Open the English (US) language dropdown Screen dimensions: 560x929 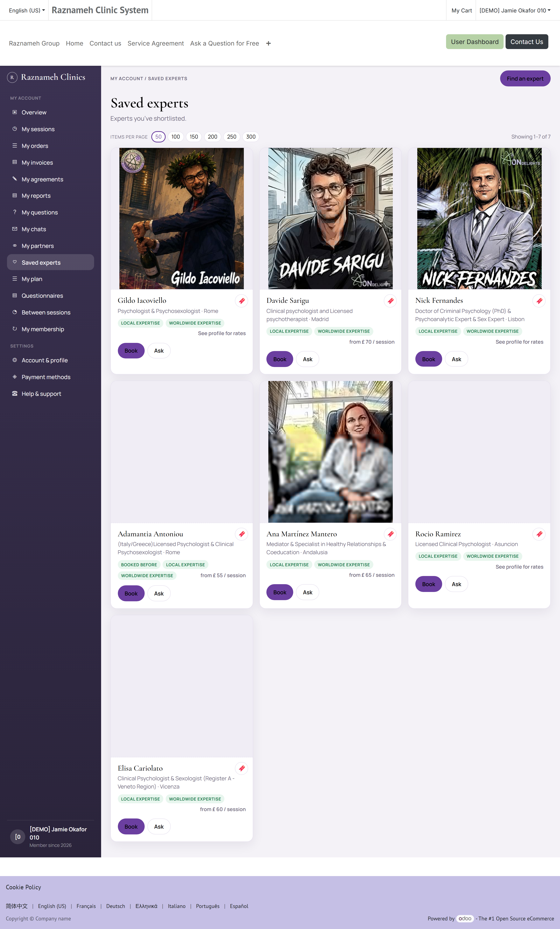(27, 11)
